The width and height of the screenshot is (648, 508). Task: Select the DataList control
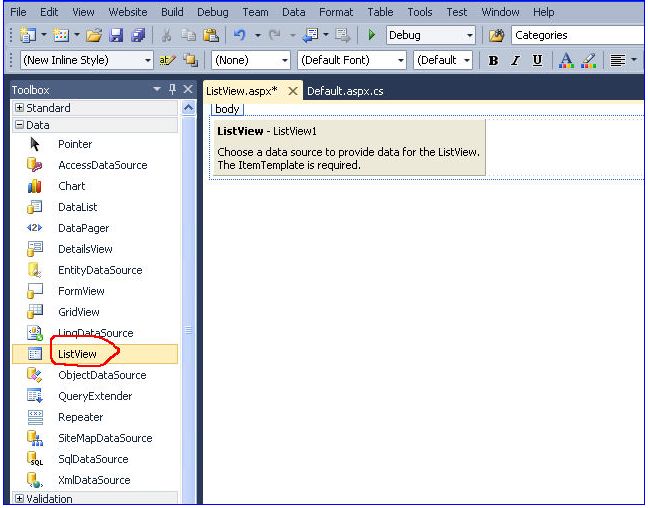(95, 207)
